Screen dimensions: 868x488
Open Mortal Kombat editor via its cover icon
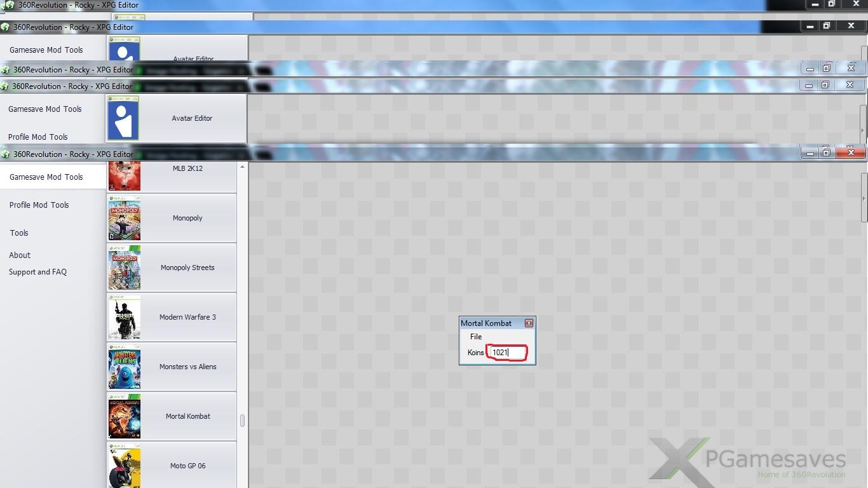coord(125,416)
